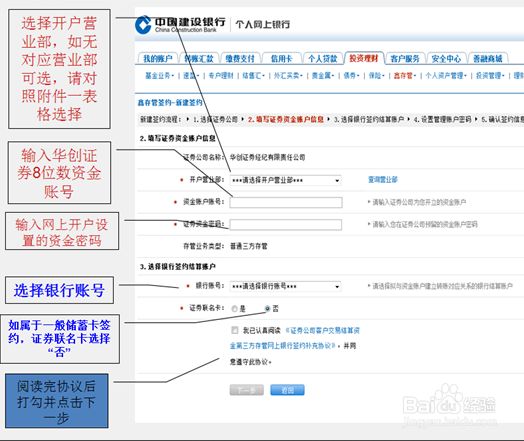Expand the 保险 submenu
The image size is (524, 441).
click(x=377, y=76)
